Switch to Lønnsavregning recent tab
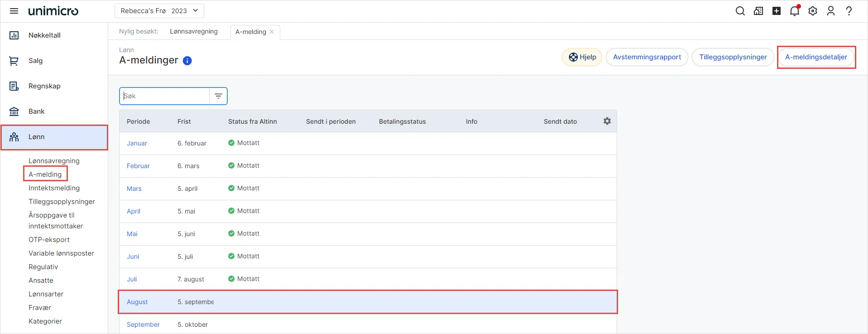The image size is (868, 334). coord(194,31)
